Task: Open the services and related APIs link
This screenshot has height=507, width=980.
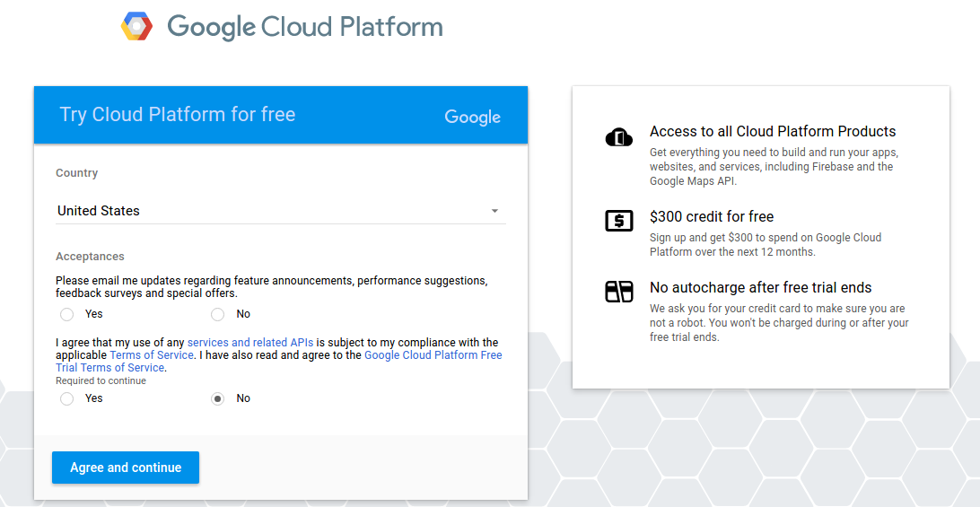Action: (x=249, y=343)
